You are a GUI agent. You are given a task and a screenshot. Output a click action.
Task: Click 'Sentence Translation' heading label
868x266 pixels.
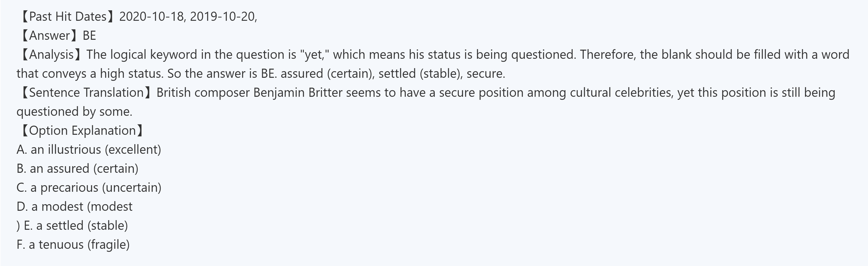(x=86, y=92)
